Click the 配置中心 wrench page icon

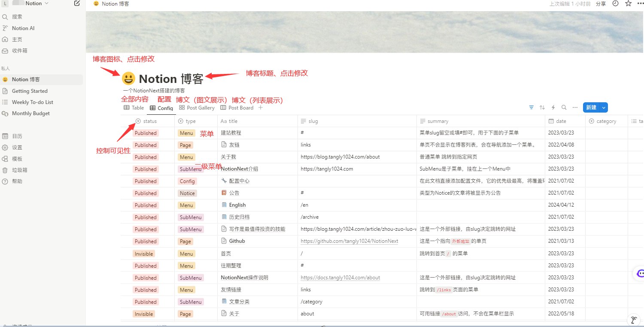click(224, 181)
